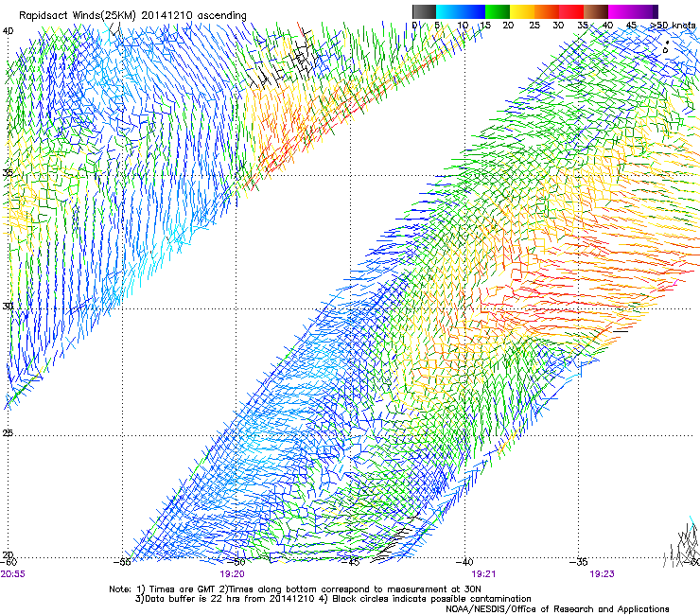Image resolution: width=700 pixels, height=615 pixels.
Task: Click the NOAA/NESDIS credit line
Action: click(557, 608)
